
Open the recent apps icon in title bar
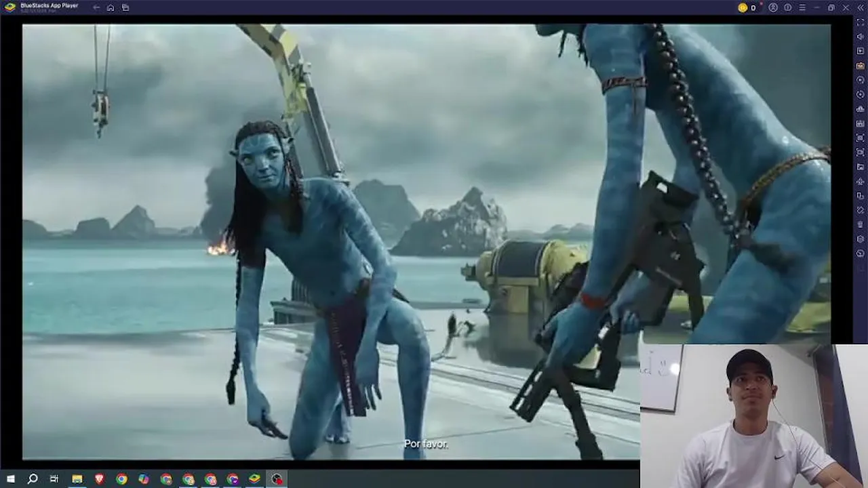125,7
